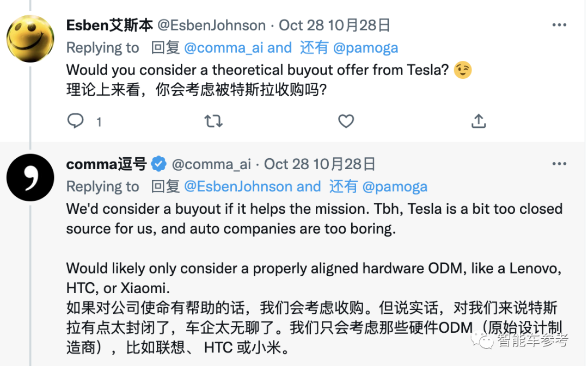
Task: Open more options on Esben's tweet
Action: (559, 25)
